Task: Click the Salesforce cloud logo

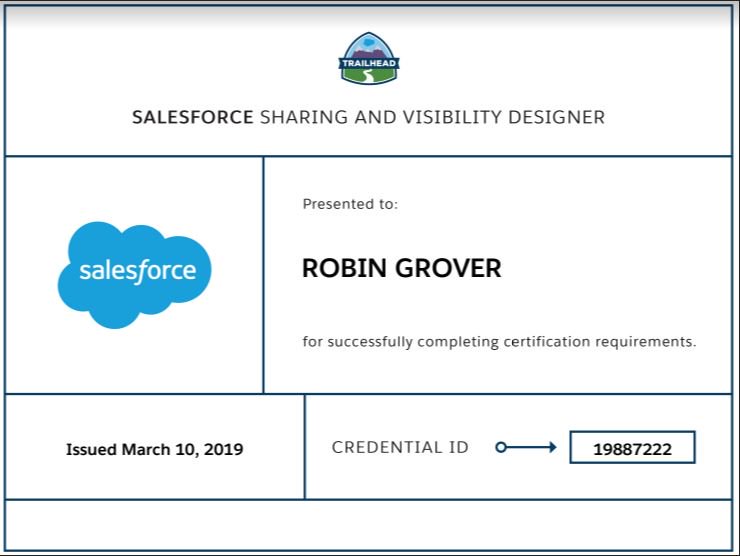Action: (x=135, y=275)
